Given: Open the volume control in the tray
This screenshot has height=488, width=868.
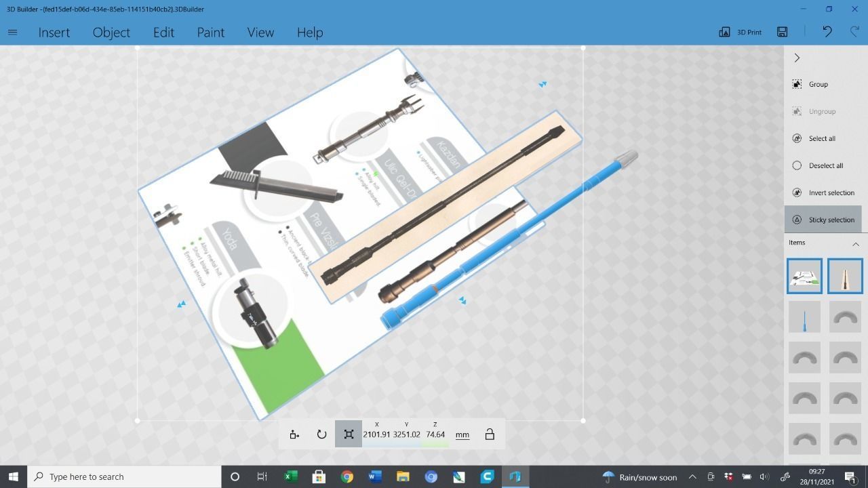Looking at the screenshot, I should click(764, 476).
